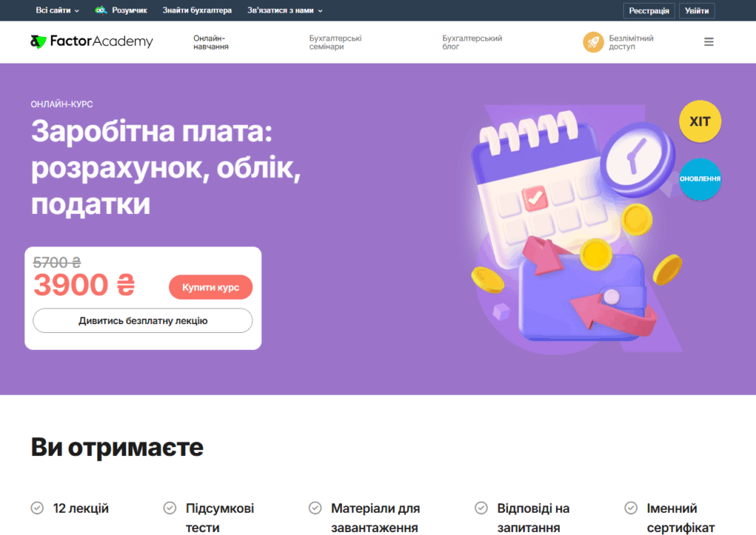Click the blue ОНОВЛЕННЯ badge

pos(700,179)
